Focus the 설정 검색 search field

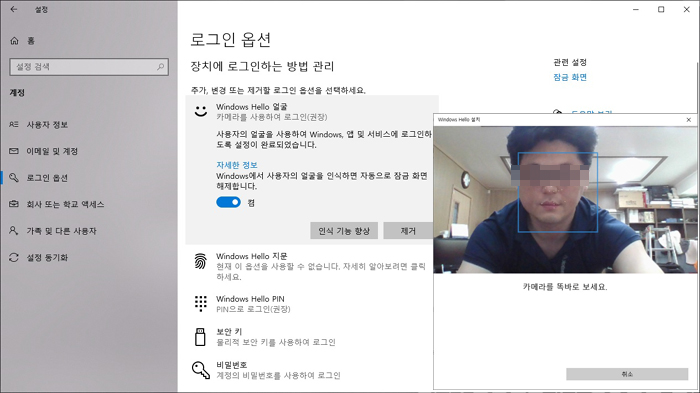click(x=89, y=67)
